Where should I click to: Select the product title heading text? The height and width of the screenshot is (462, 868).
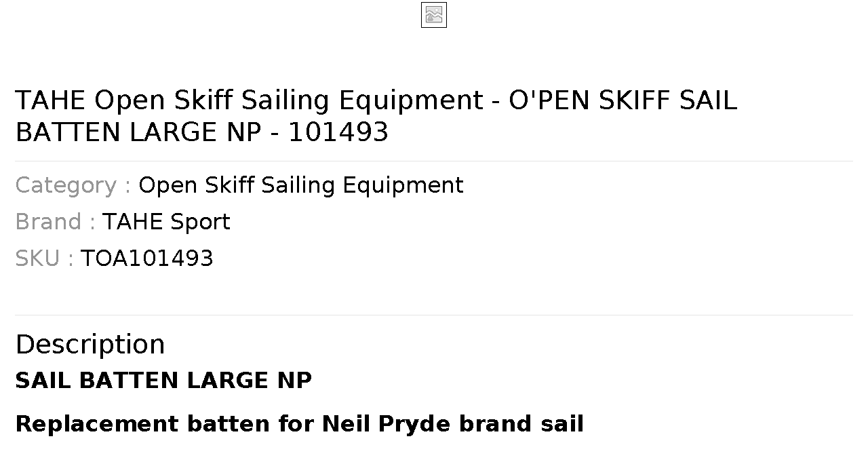pyautogui.click(x=376, y=116)
